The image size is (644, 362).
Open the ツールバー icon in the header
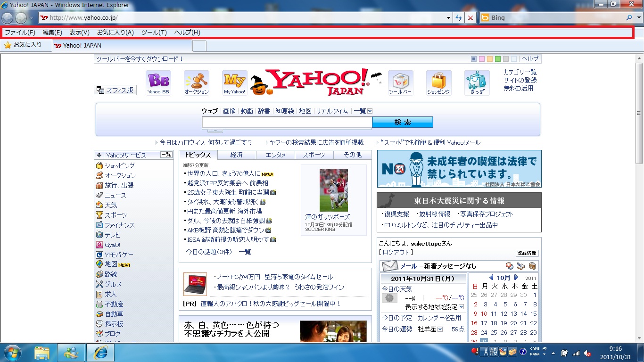pyautogui.click(x=400, y=83)
